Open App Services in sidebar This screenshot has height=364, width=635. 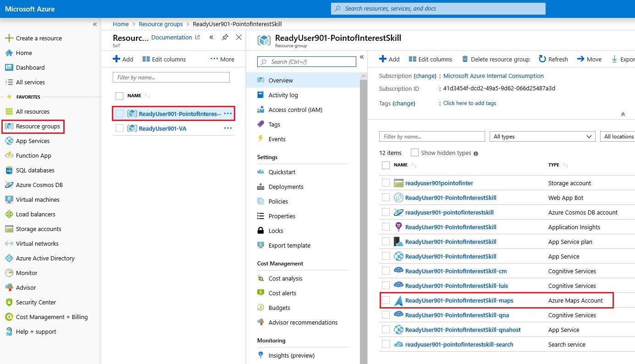point(33,141)
